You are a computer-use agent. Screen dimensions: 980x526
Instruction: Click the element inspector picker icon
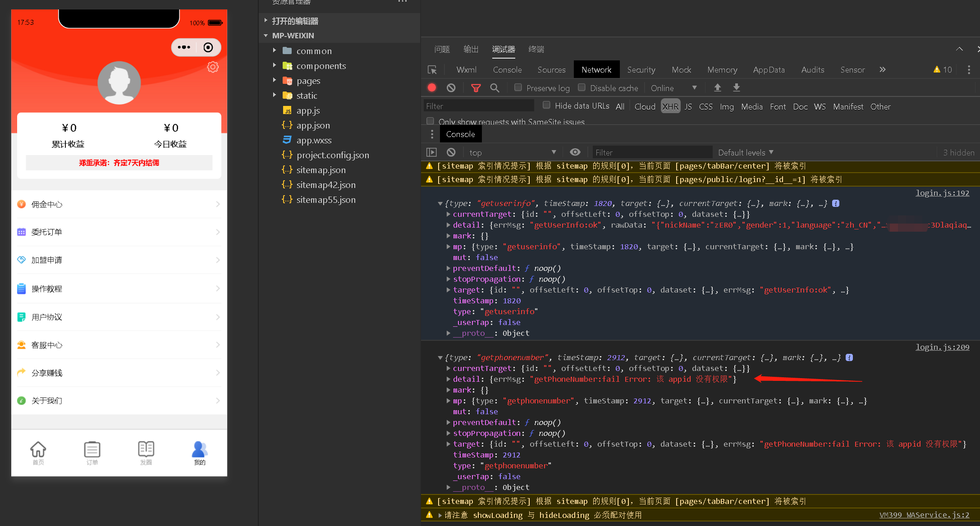click(432, 70)
